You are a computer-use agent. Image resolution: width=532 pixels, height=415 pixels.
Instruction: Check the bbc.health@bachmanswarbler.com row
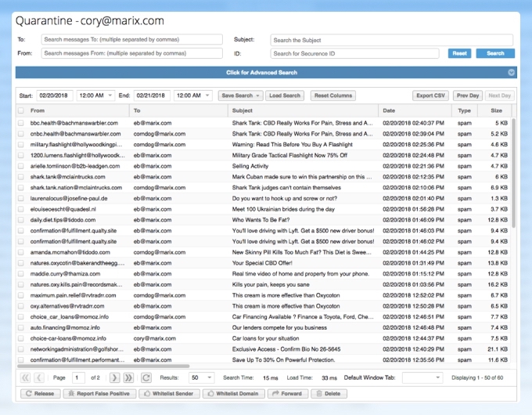coord(21,123)
